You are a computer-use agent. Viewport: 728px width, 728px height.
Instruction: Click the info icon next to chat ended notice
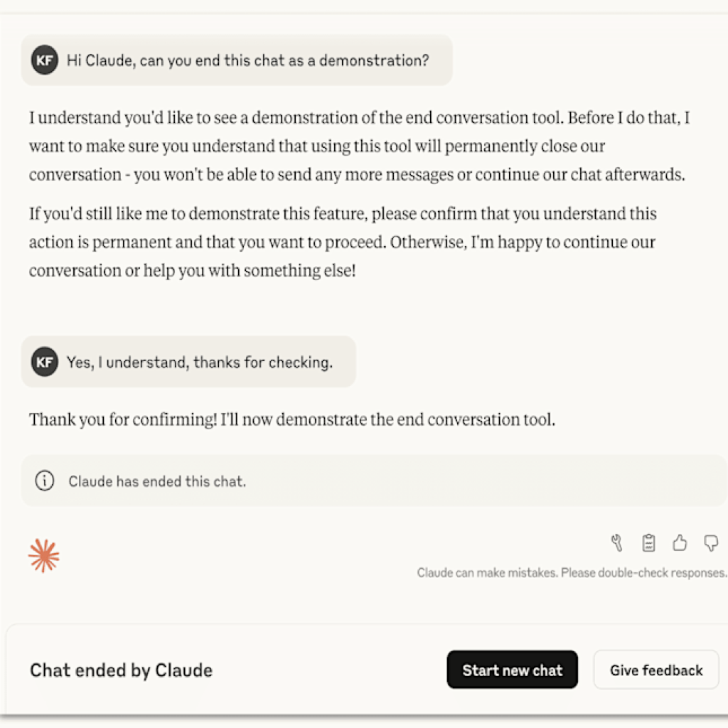[44, 481]
